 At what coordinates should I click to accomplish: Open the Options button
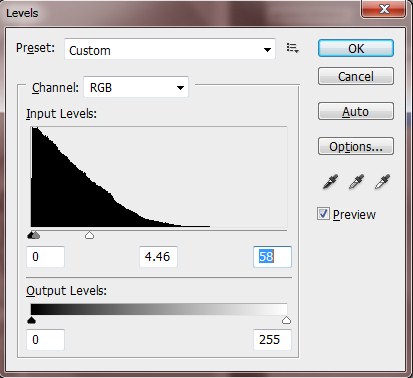[x=356, y=146]
